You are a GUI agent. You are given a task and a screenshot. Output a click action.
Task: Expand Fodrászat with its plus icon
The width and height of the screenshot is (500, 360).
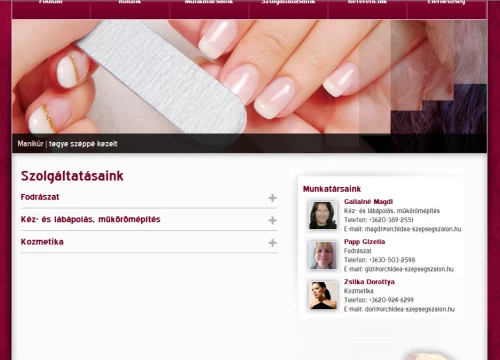point(272,198)
